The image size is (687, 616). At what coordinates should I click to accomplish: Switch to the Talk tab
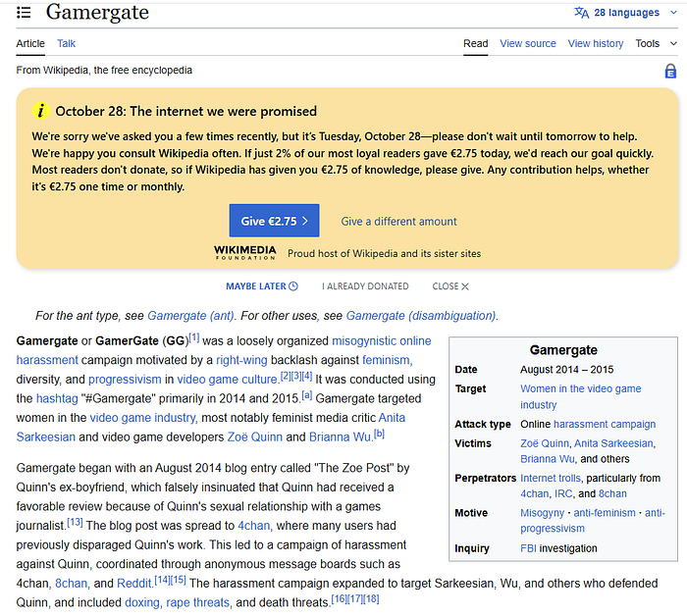[x=66, y=43]
